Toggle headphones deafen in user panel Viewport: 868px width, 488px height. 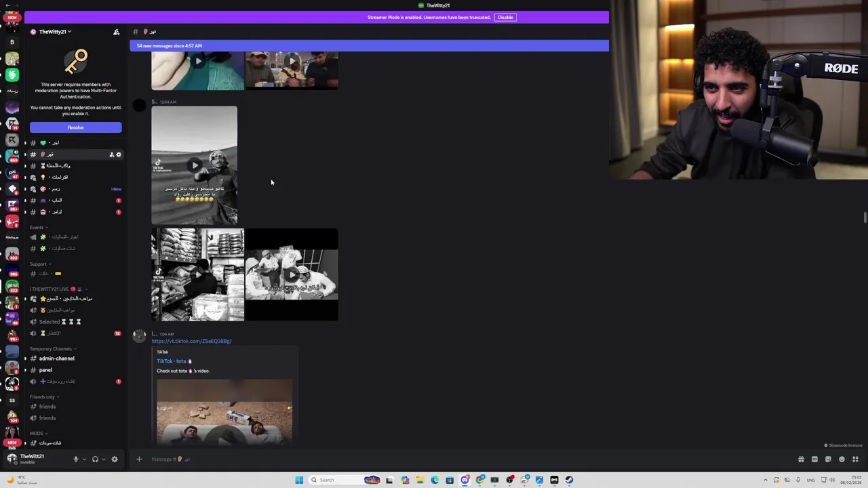tap(95, 459)
